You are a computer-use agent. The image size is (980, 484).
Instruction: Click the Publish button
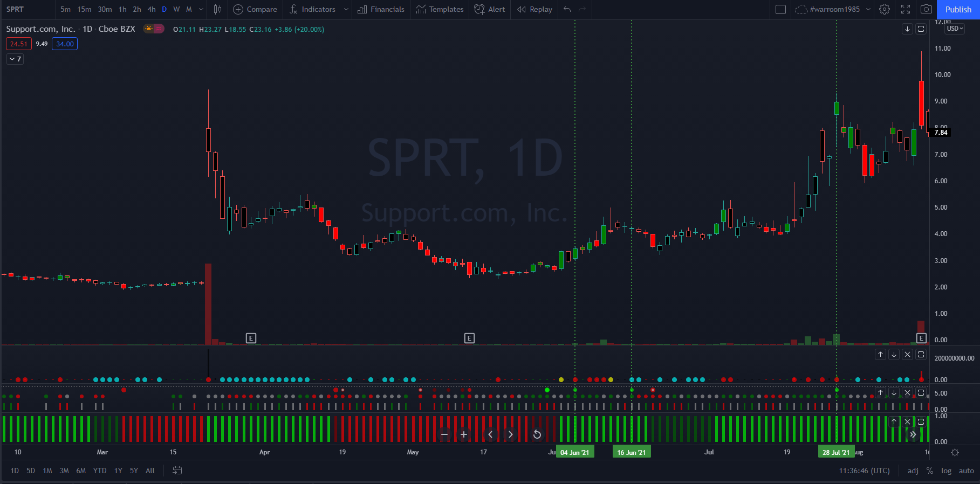[x=958, y=9]
